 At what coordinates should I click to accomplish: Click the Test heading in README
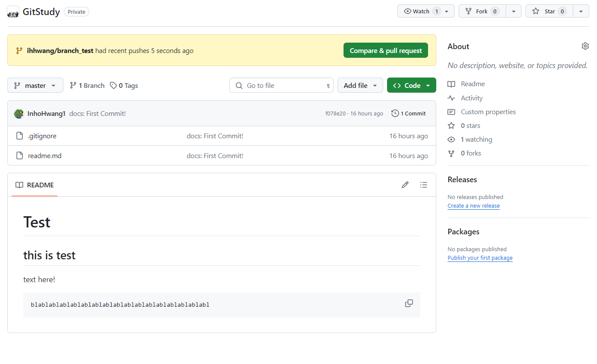click(37, 222)
